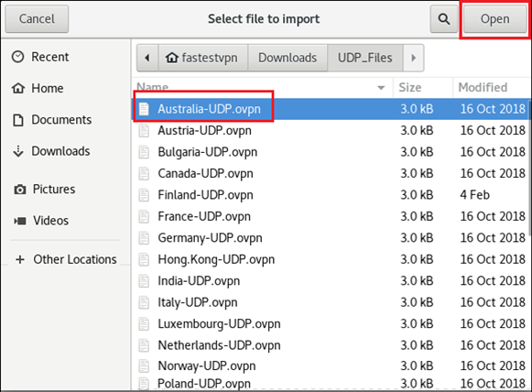Navigate to the fastestvpn home folder breadcrumb
This screenshot has height=392, width=532.
coord(203,58)
